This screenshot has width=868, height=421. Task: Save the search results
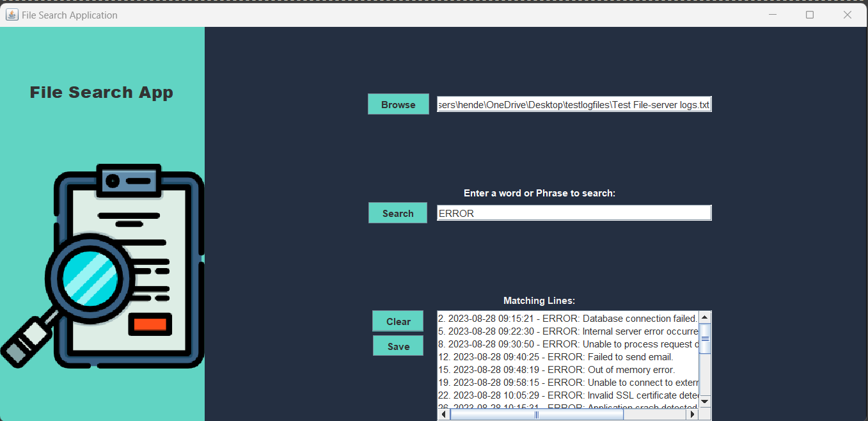click(x=398, y=346)
